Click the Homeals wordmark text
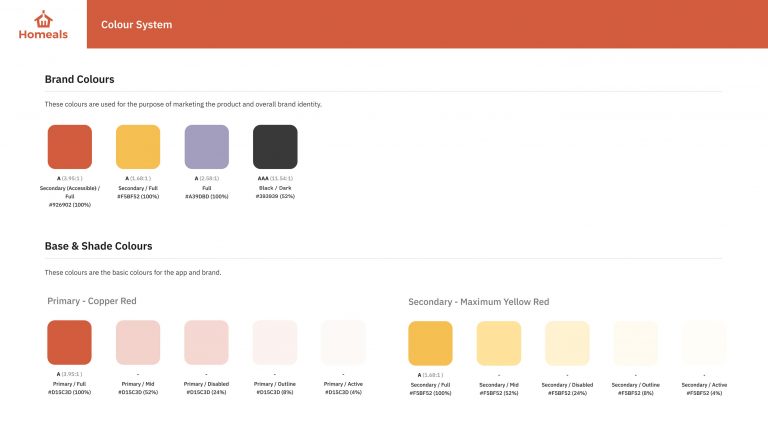The height and width of the screenshot is (432, 768). tap(43, 34)
